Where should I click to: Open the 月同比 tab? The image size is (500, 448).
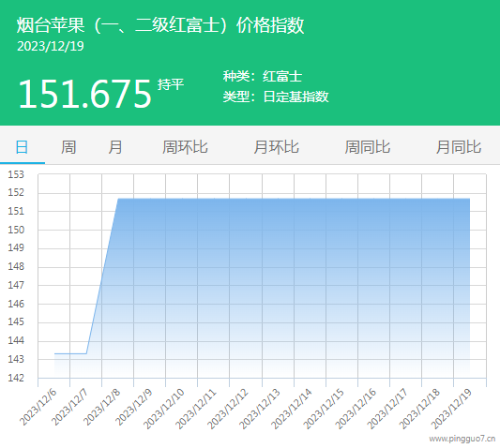[x=459, y=147]
